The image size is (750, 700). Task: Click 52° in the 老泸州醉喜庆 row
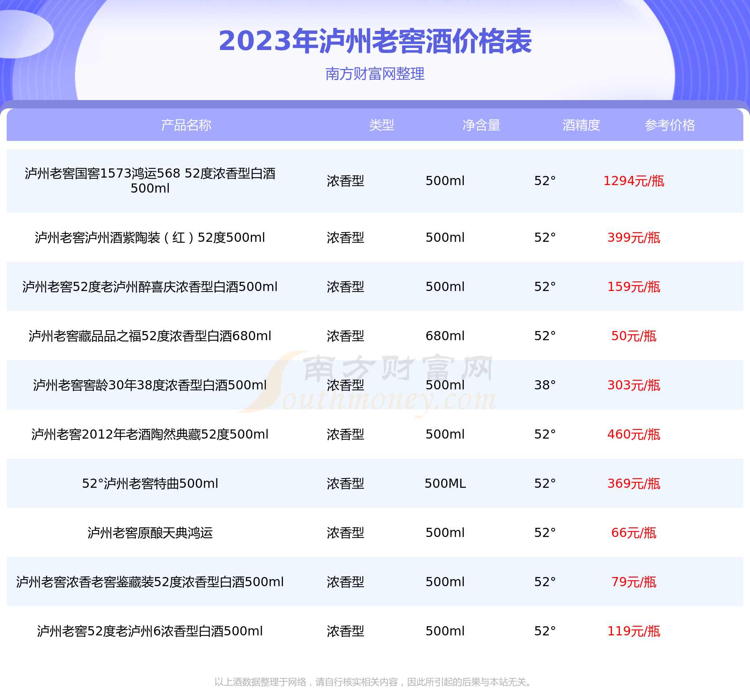pyautogui.click(x=545, y=287)
